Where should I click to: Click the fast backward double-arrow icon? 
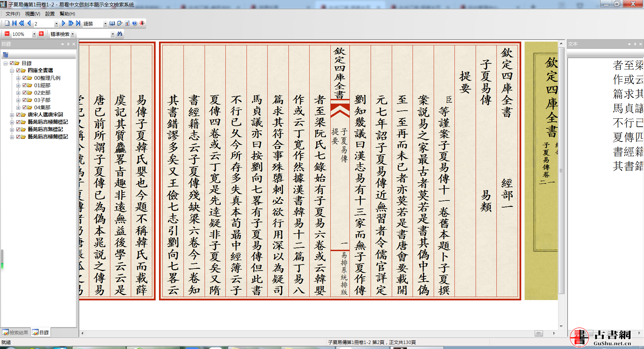(x=21, y=23)
